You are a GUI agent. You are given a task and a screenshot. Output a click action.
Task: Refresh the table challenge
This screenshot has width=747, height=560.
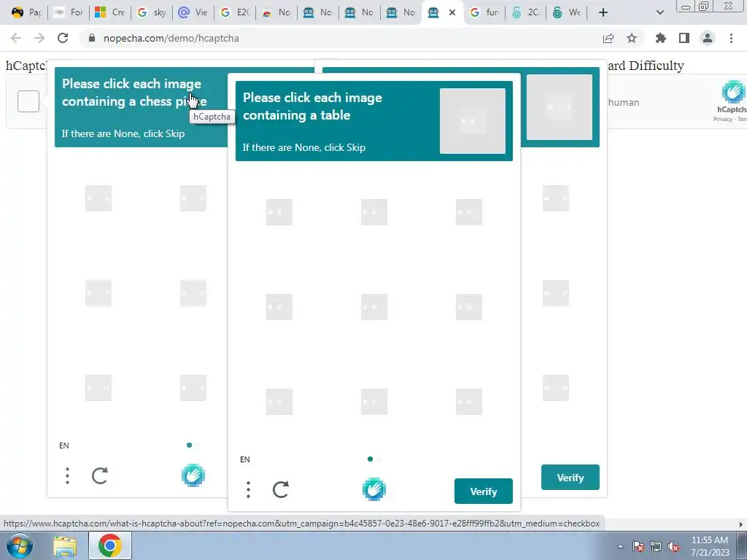click(281, 489)
